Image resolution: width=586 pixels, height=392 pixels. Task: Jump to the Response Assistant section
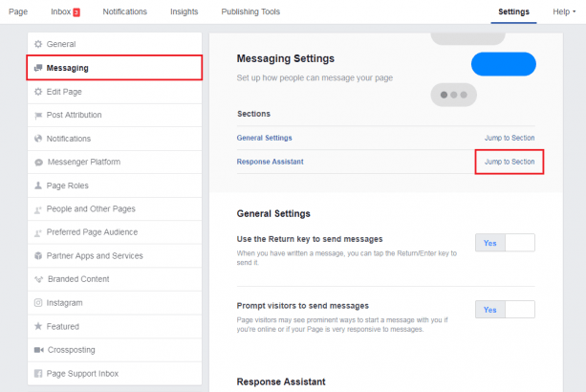coord(510,162)
